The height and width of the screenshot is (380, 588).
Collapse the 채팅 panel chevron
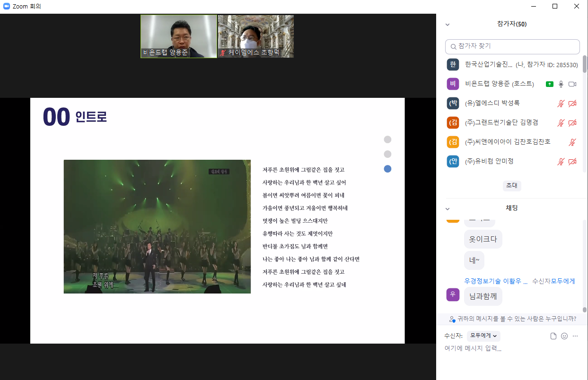pyautogui.click(x=448, y=208)
